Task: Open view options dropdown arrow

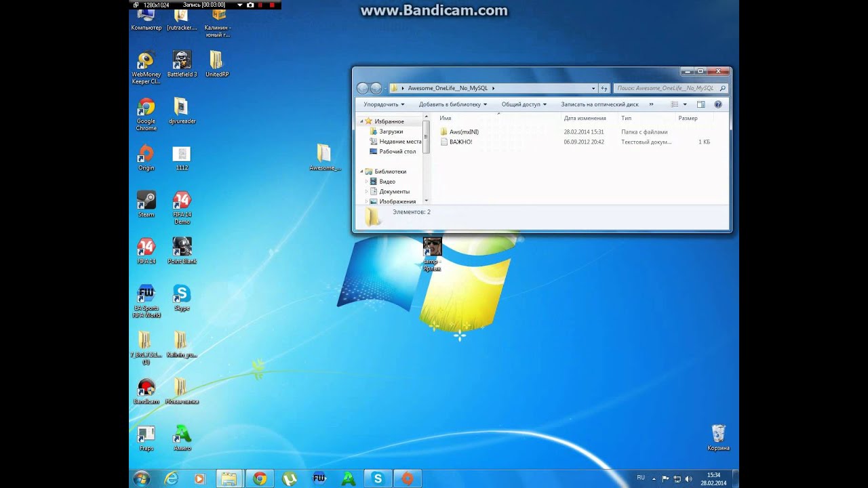Action: (x=685, y=104)
